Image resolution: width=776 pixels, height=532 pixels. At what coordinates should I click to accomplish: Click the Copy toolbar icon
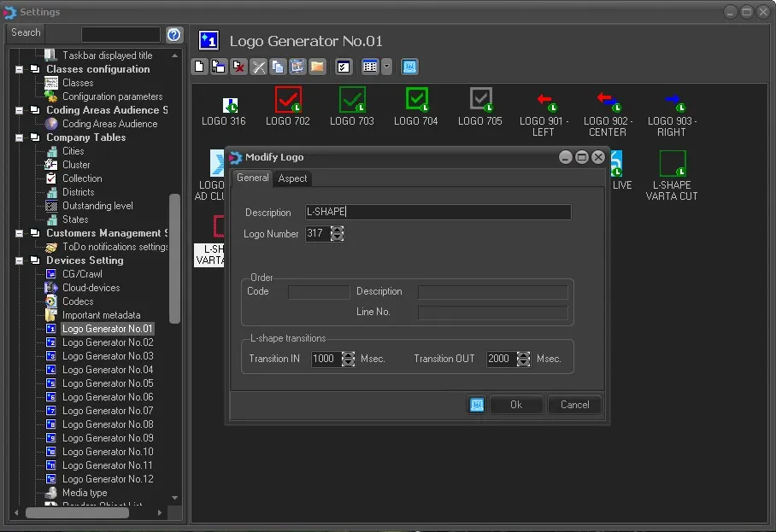pyautogui.click(x=278, y=67)
